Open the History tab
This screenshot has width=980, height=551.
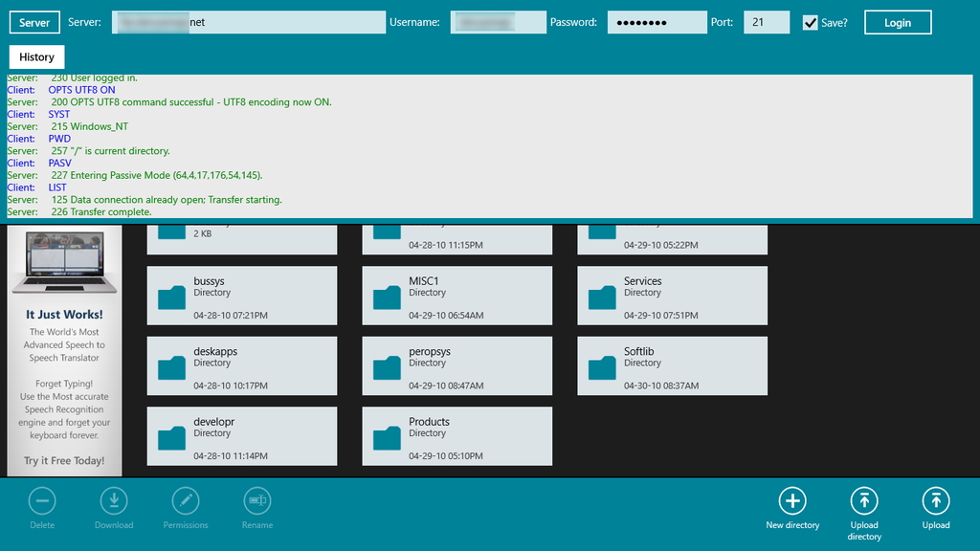point(37,56)
